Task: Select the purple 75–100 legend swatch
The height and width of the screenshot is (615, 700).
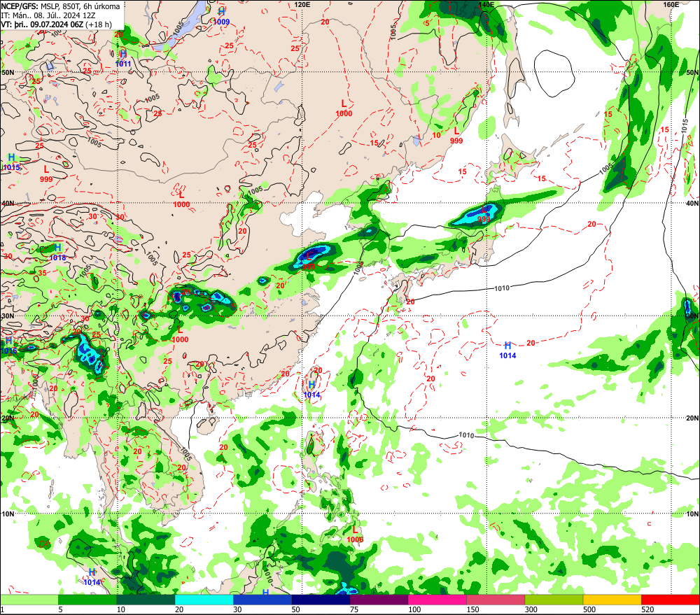Action: point(379,600)
